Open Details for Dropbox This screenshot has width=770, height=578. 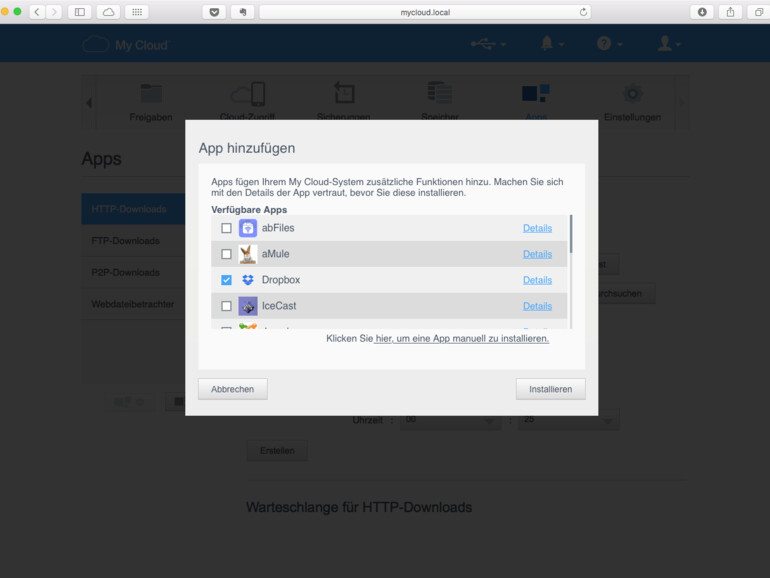point(537,280)
